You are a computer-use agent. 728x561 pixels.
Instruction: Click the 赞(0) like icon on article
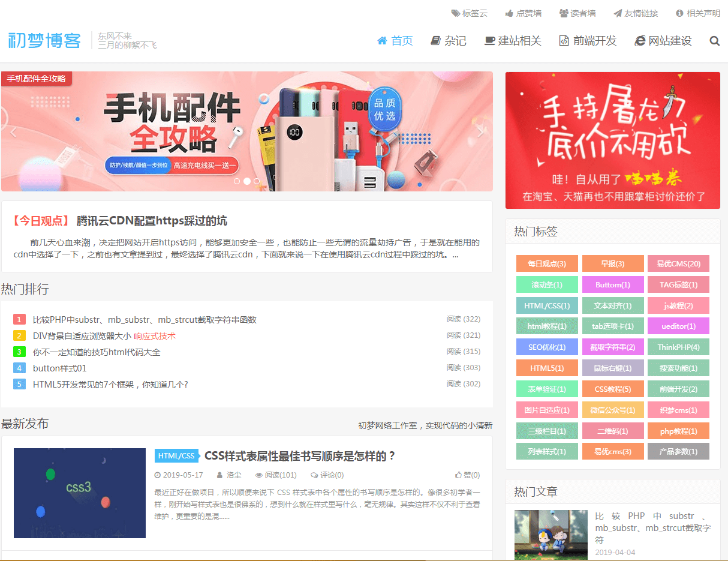click(x=467, y=475)
